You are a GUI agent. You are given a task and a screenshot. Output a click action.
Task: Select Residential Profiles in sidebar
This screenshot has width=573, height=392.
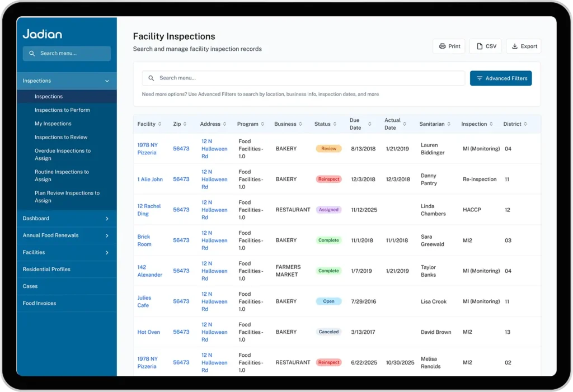[46, 270]
